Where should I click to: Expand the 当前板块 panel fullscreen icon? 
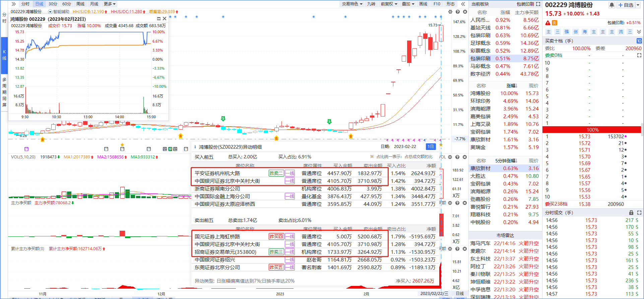(538, 4)
